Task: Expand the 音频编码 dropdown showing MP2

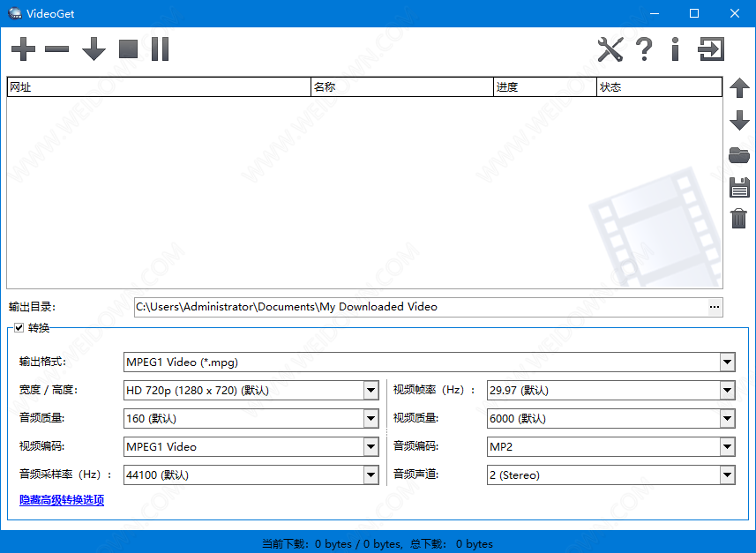Action: (x=610, y=446)
